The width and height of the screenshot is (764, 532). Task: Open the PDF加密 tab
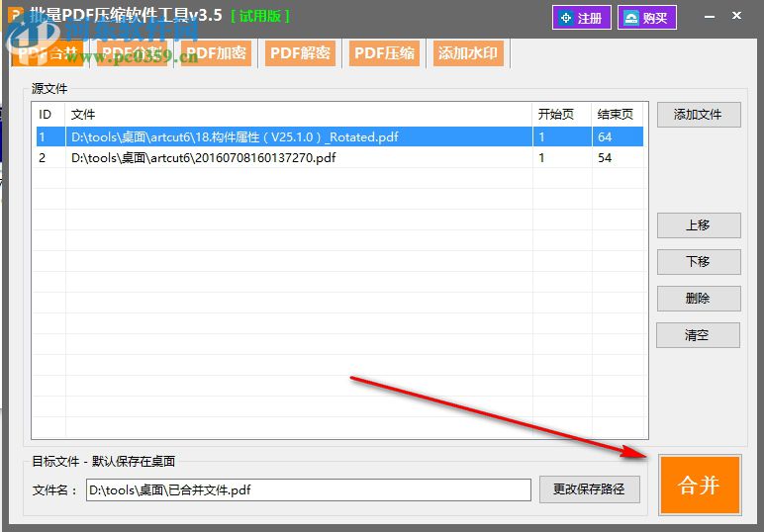tap(216, 52)
